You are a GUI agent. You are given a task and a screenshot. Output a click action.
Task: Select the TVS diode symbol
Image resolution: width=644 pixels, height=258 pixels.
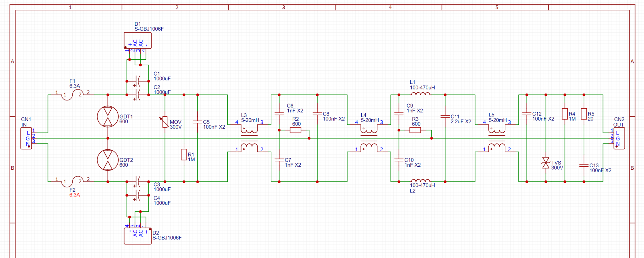click(546, 163)
